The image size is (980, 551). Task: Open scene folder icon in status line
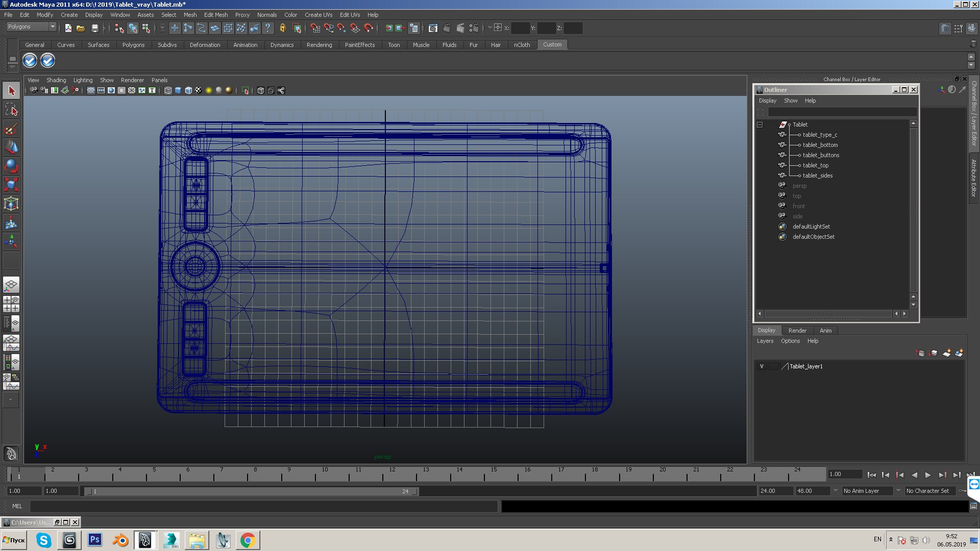coord(81,28)
